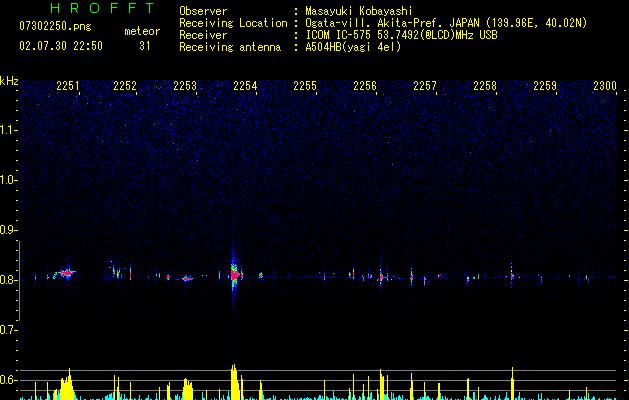629x400 pixels.
Task: Click the meteor count label
Action: pos(142,31)
